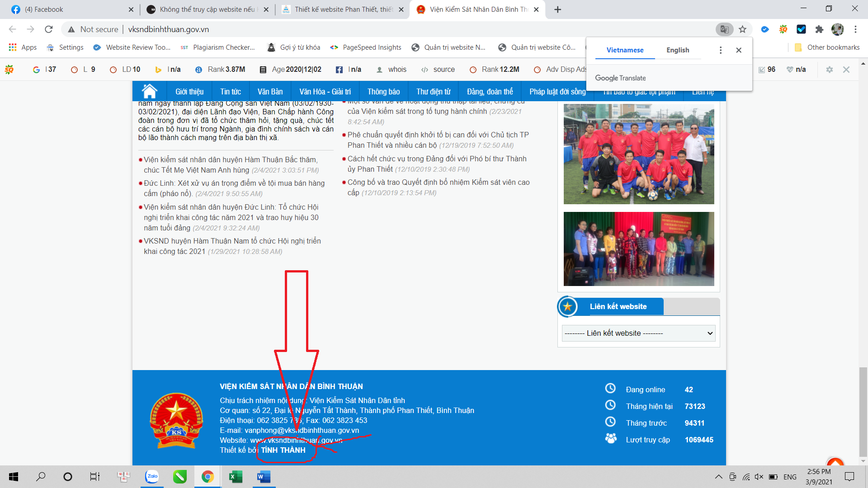Viewport: 868px width, 488px height.
Task: Open the Facebook likes indicator in SEOquake bar
Action: pos(347,70)
